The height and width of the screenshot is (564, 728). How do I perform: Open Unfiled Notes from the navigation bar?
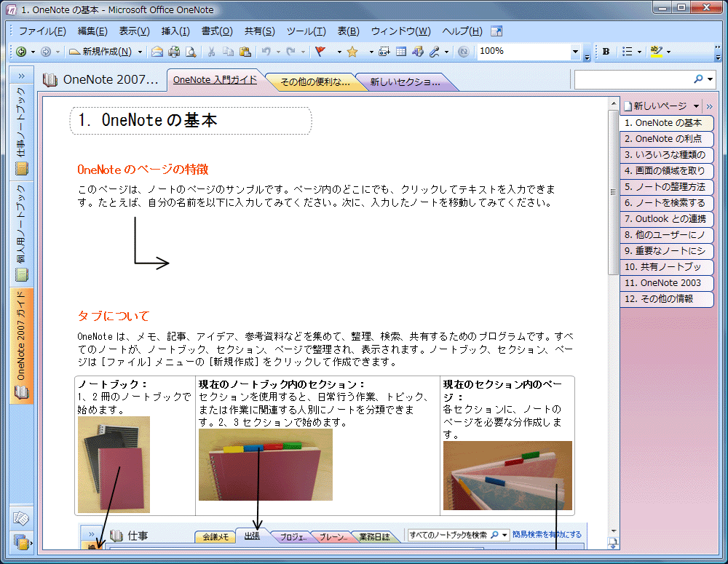tap(21, 517)
